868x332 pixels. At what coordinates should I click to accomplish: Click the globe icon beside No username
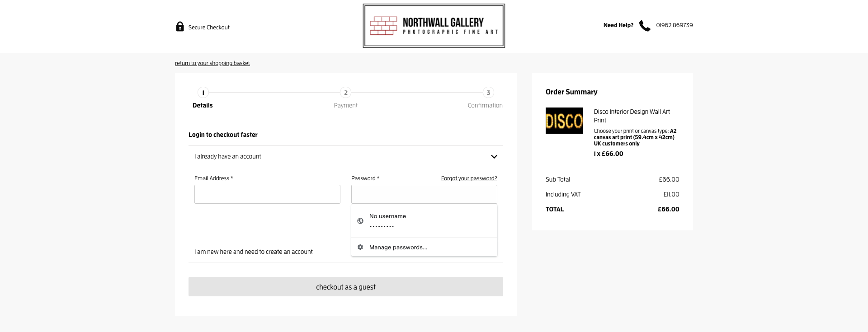[x=360, y=221]
